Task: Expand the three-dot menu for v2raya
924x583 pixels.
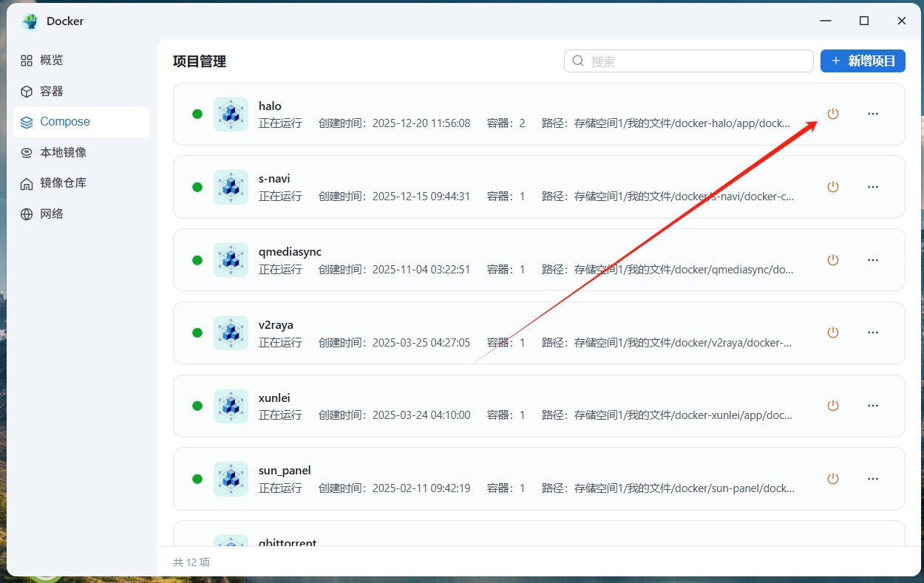Action: [x=873, y=333]
